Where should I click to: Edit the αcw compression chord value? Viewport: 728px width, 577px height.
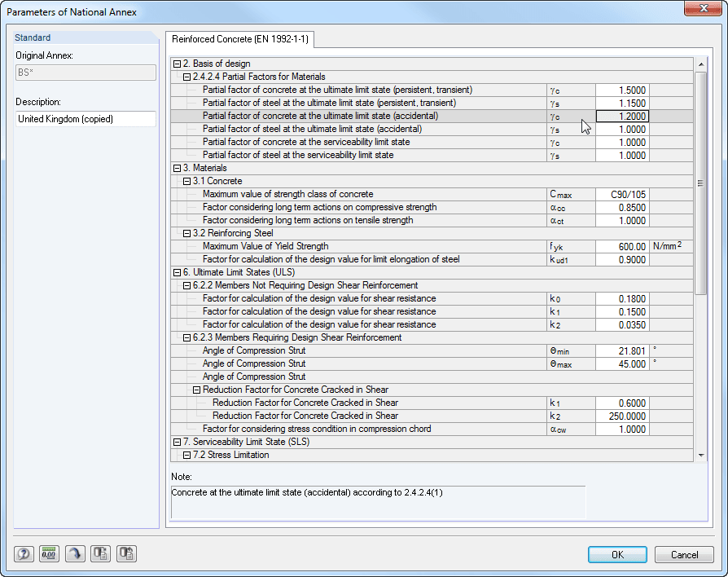622,429
